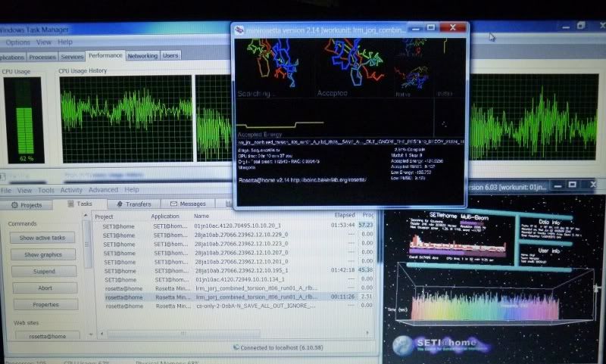Open the Options menu in Task Manager
Viewport: 606px width, 364px height.
point(17,42)
